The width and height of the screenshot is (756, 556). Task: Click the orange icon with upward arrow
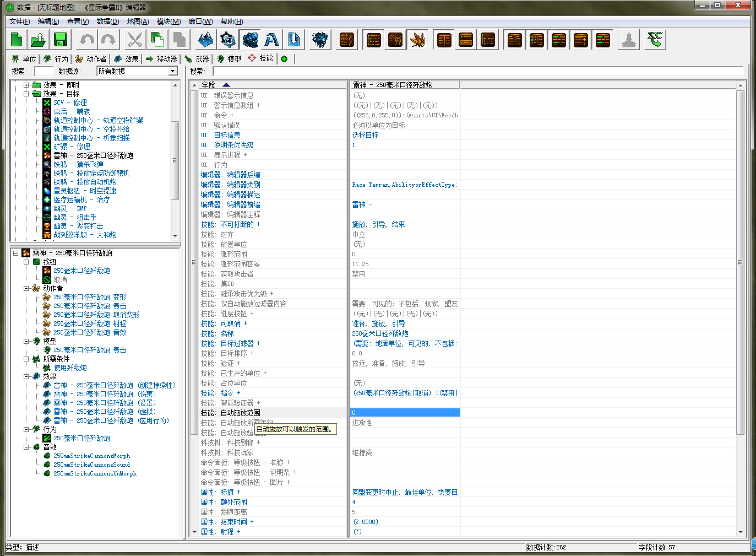(580, 40)
